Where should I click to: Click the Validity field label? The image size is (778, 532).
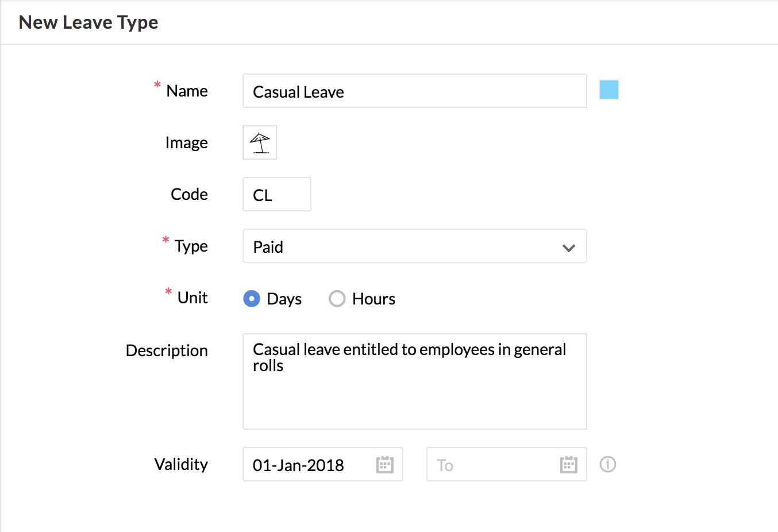181,464
